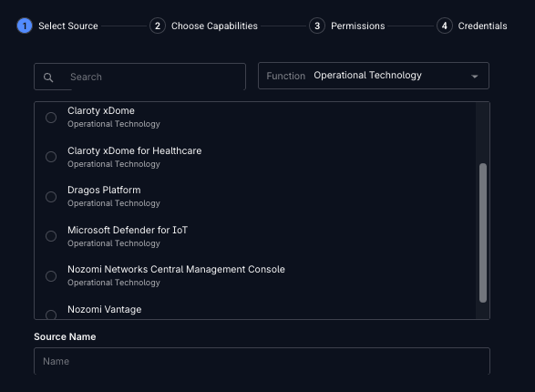Viewport: 535px width, 392px height.
Task: Click Claroty xDome for Healthcare label
Action: tap(134, 150)
